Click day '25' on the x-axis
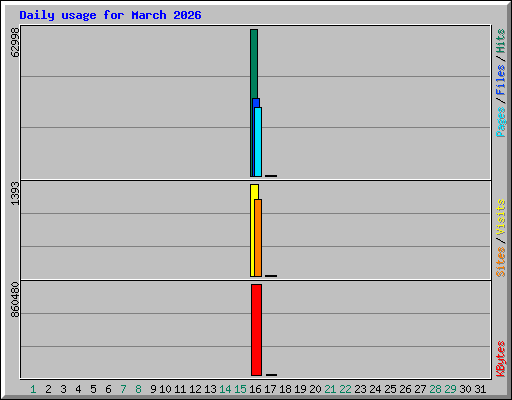512x400 pixels. click(390, 389)
